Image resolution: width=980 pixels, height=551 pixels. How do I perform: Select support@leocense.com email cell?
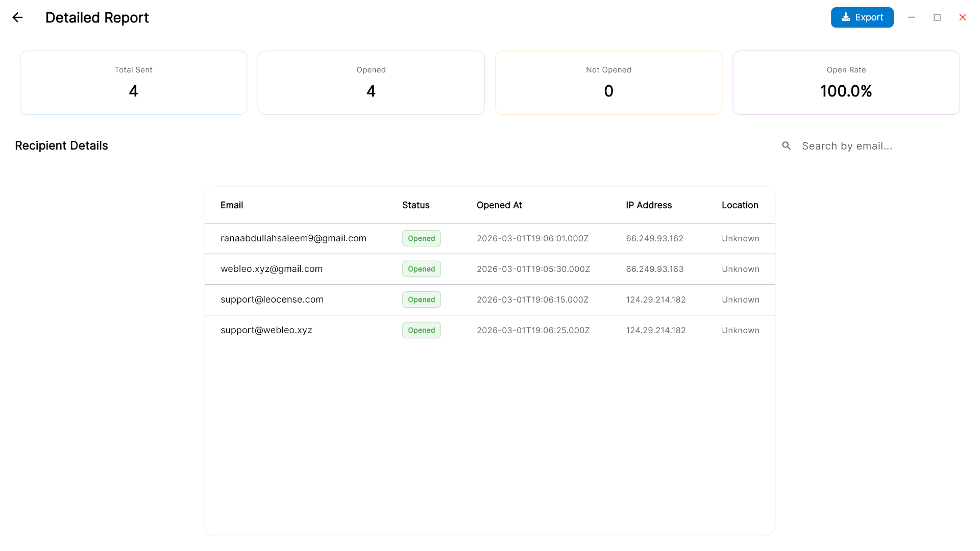[272, 299]
